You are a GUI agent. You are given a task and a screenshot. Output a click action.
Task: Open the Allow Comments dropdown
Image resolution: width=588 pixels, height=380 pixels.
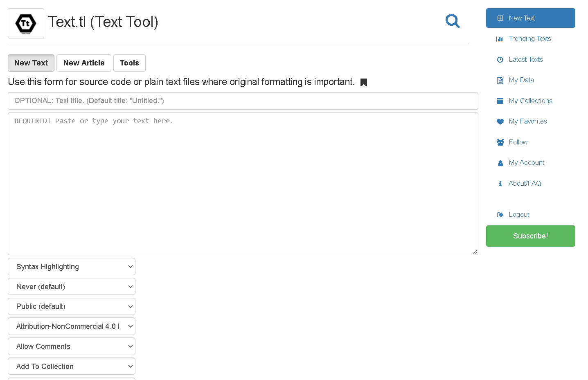click(72, 346)
